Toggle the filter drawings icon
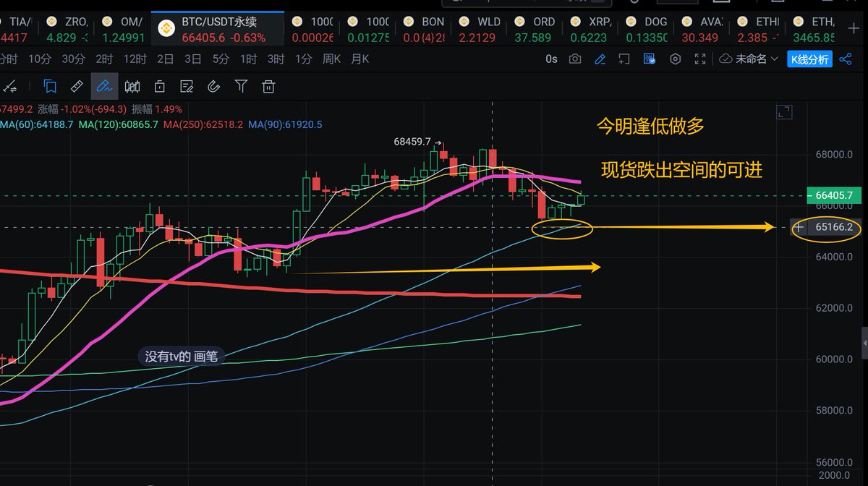868x486 pixels. pyautogui.click(x=241, y=86)
